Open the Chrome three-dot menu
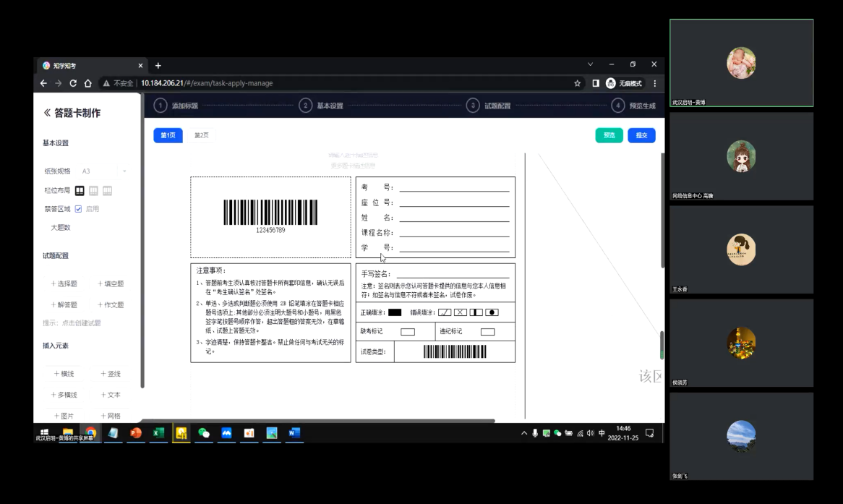843x504 pixels. point(655,83)
